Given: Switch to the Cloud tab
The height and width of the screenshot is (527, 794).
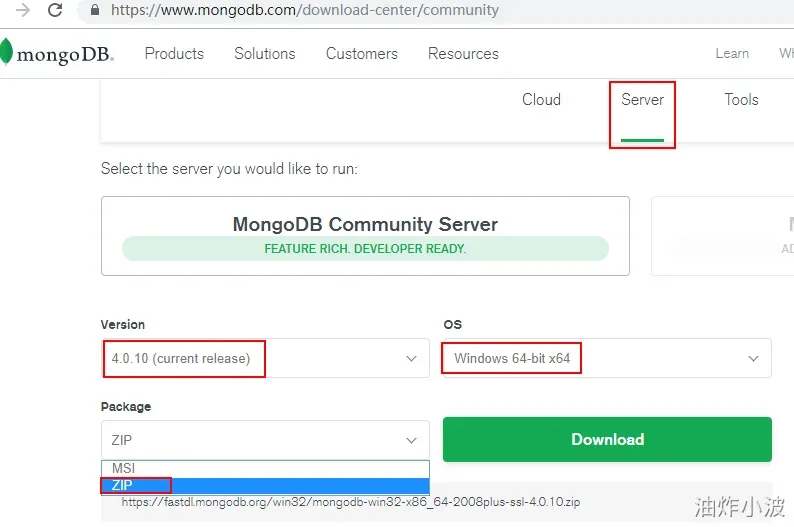Looking at the screenshot, I should tap(541, 100).
